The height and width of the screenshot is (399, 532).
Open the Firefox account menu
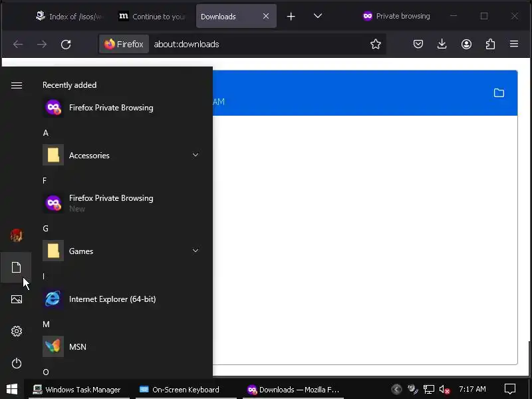click(466, 44)
